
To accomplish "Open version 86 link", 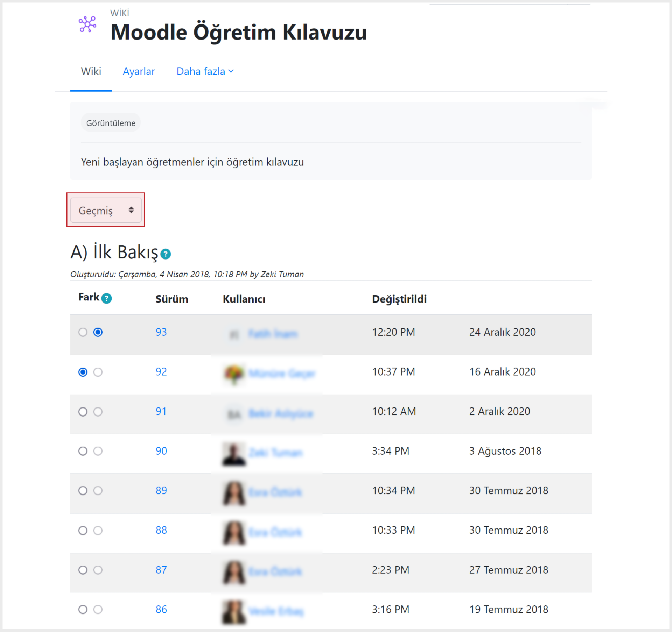I will coord(161,609).
